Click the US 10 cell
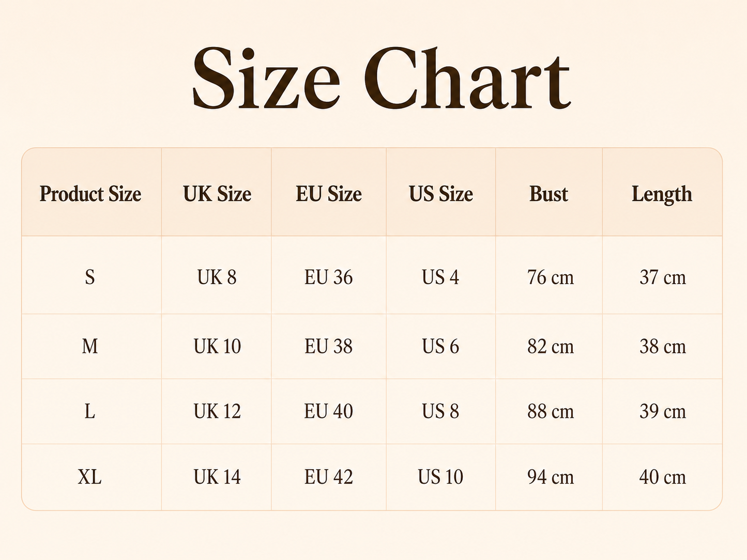The image size is (747, 560). point(440,476)
